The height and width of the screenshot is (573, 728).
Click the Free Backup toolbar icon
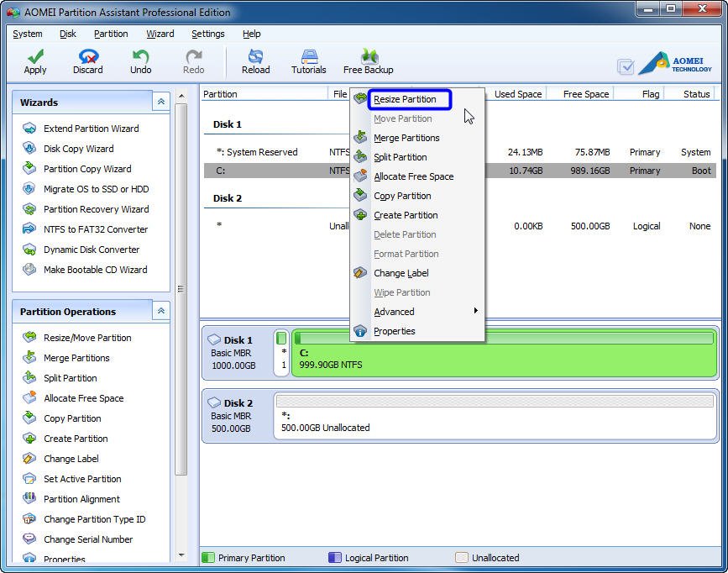click(x=369, y=56)
